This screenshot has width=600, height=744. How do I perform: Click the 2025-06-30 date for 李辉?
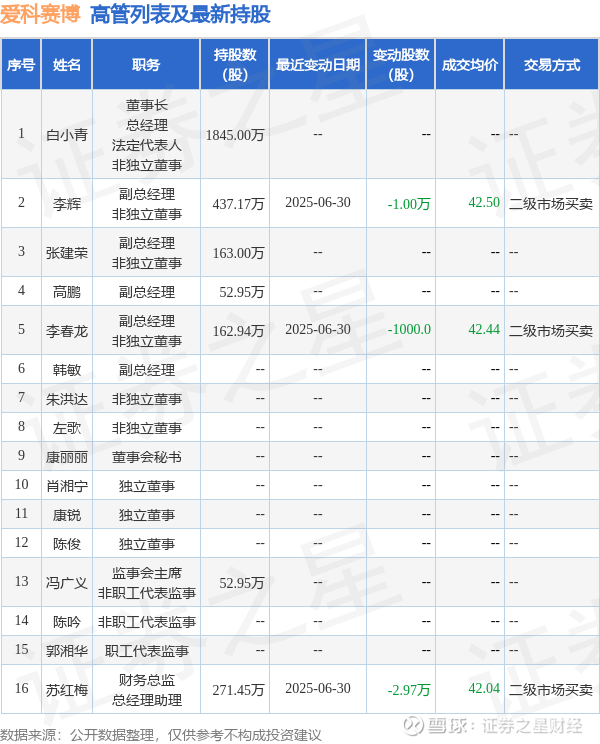318,203
